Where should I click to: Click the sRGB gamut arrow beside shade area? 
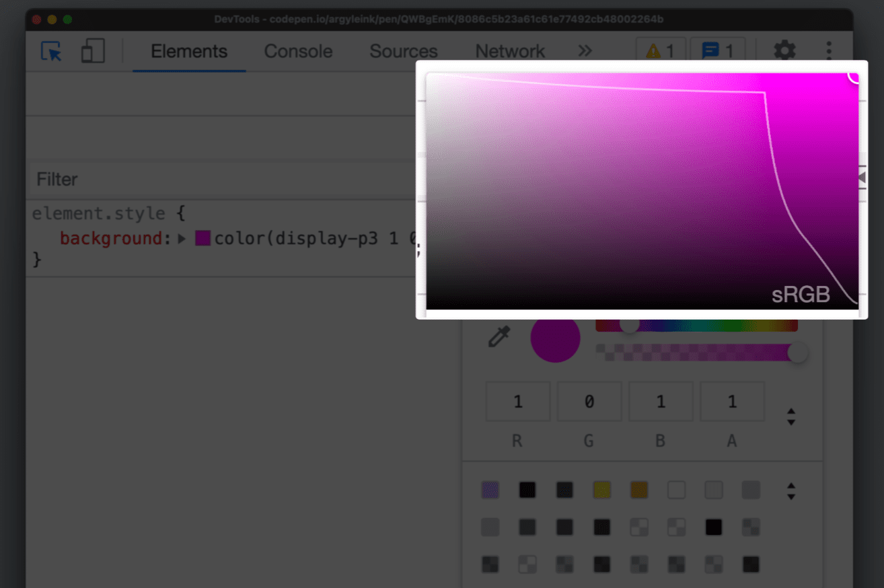pos(862,176)
